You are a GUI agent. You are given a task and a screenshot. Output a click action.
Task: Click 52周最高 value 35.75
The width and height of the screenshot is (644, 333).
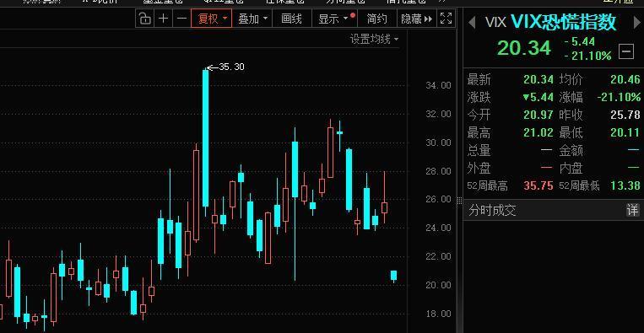pos(538,185)
